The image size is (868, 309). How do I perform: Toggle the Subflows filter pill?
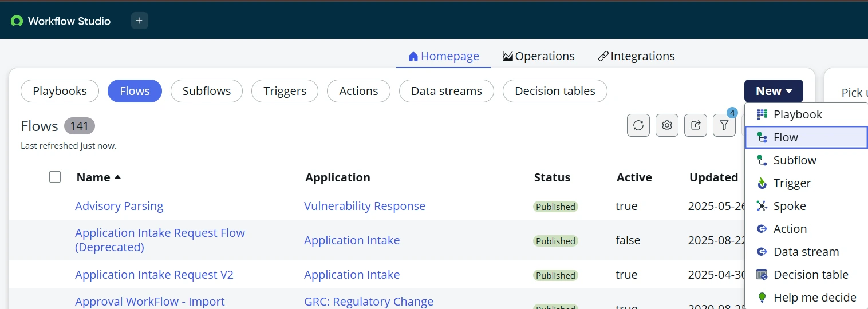point(207,91)
